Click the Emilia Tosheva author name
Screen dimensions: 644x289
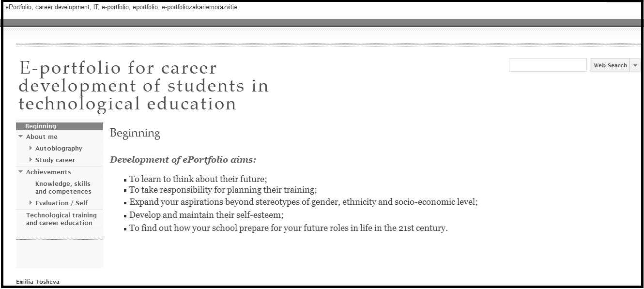[38, 281]
